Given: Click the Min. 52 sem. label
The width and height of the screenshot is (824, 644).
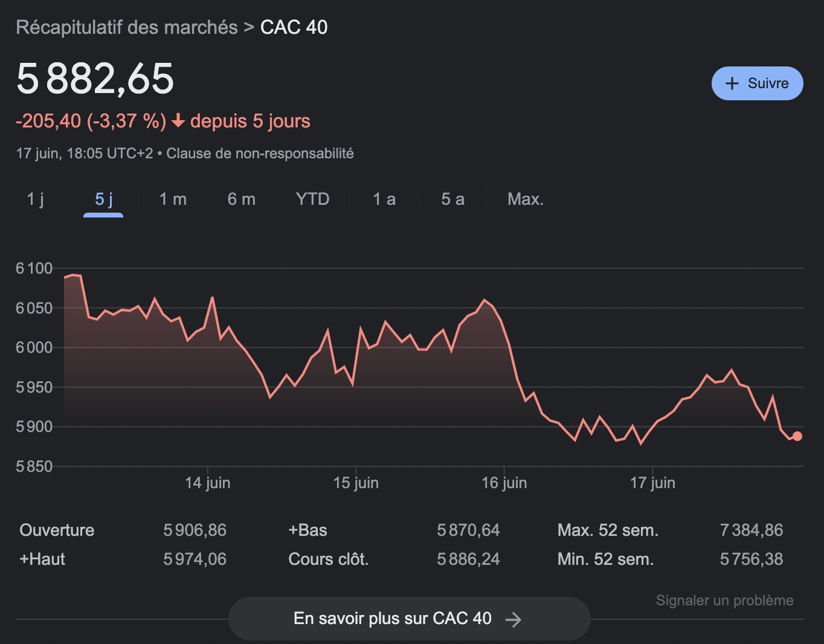Looking at the screenshot, I should [x=605, y=559].
